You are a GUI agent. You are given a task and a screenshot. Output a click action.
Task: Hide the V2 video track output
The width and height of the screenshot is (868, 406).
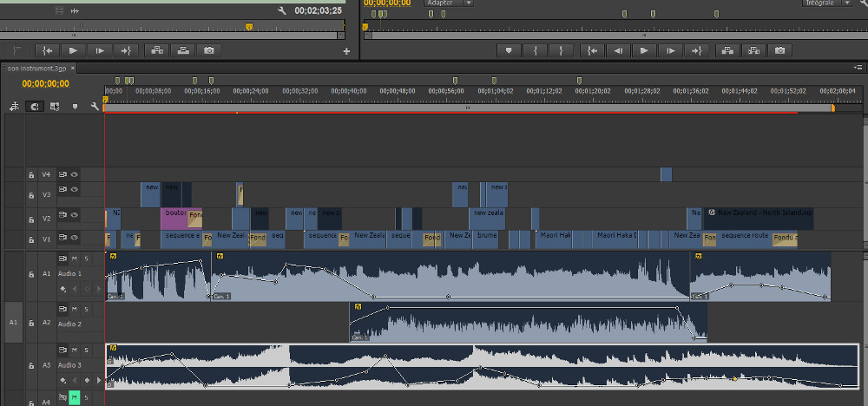point(75,215)
